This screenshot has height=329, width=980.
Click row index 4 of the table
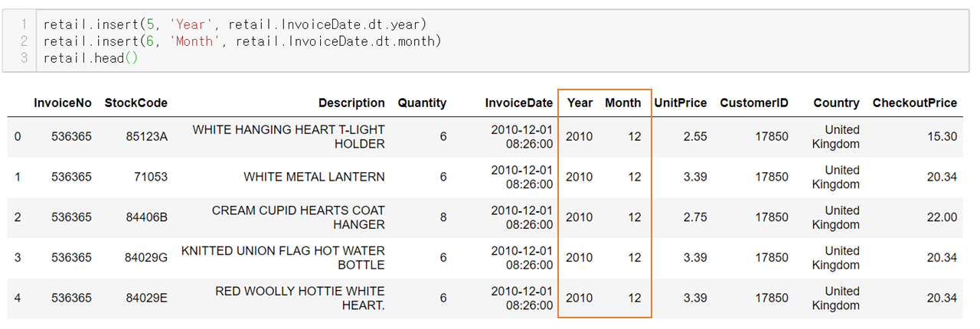click(x=18, y=298)
